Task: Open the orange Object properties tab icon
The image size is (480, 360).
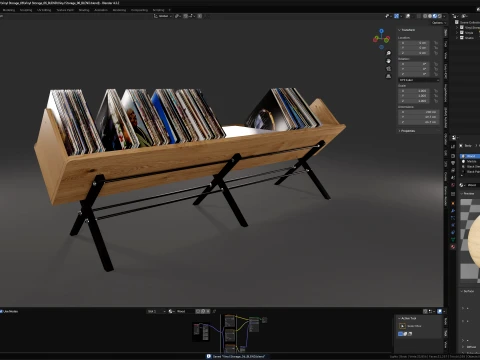Action: [x=453, y=203]
